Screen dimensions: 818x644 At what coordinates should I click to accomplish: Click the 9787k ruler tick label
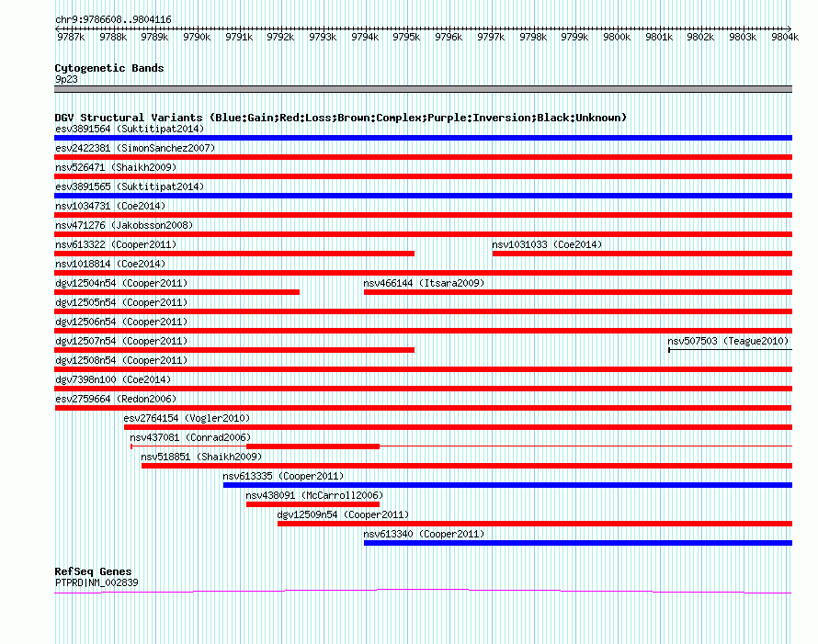click(x=71, y=37)
